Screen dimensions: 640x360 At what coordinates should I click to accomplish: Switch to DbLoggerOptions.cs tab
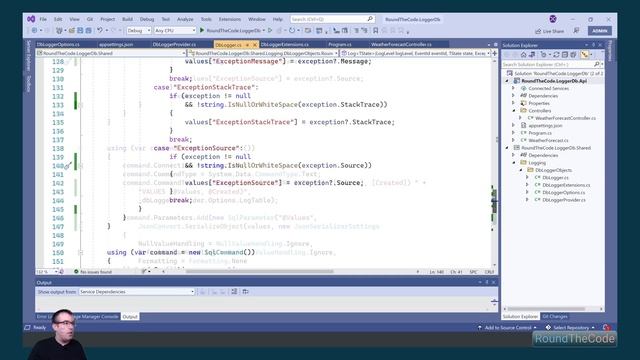coord(58,44)
